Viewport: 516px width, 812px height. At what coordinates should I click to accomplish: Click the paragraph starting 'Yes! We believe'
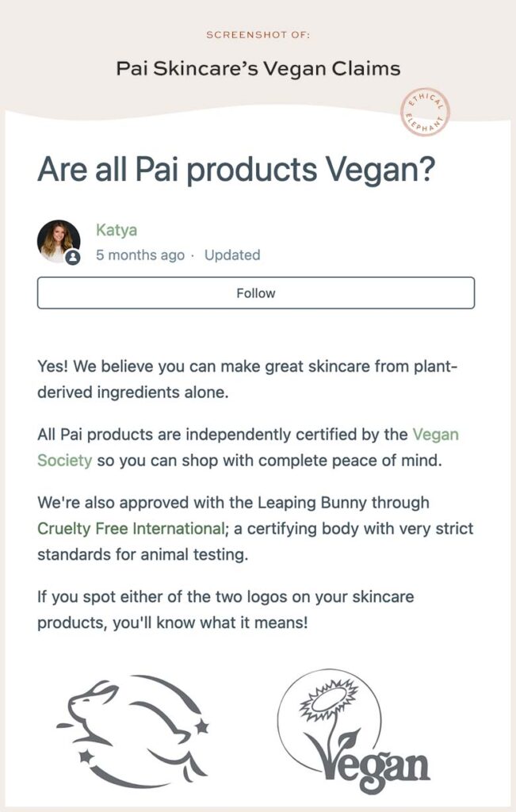click(248, 379)
